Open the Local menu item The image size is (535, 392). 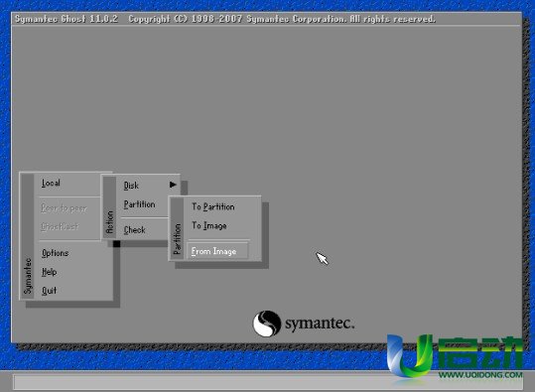point(51,184)
